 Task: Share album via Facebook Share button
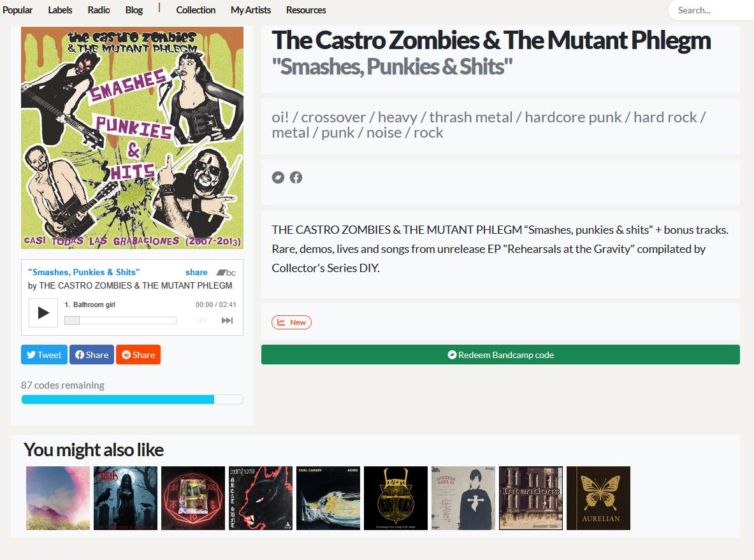tap(91, 355)
